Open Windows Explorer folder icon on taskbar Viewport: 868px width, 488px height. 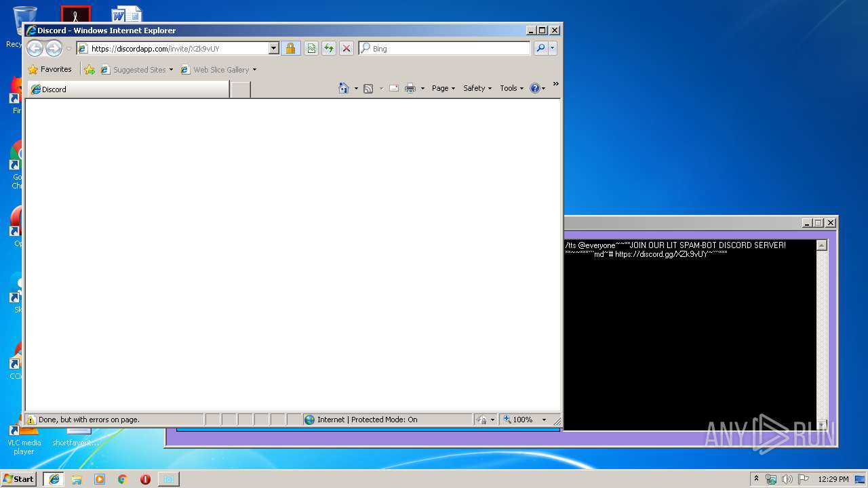tap(77, 479)
